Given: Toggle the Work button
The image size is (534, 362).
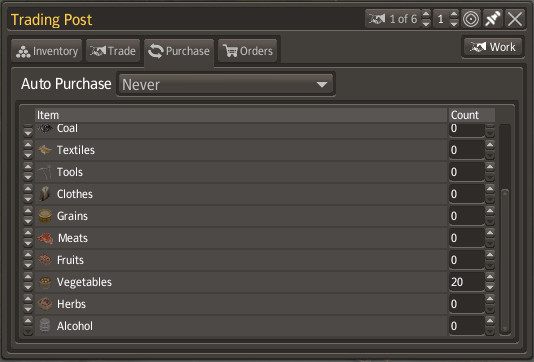Looking at the screenshot, I should [x=492, y=47].
